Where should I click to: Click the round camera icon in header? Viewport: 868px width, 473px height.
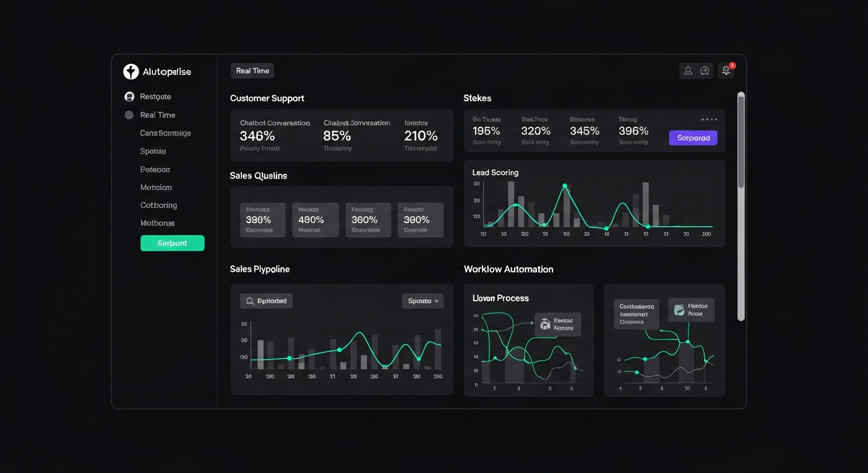click(705, 71)
